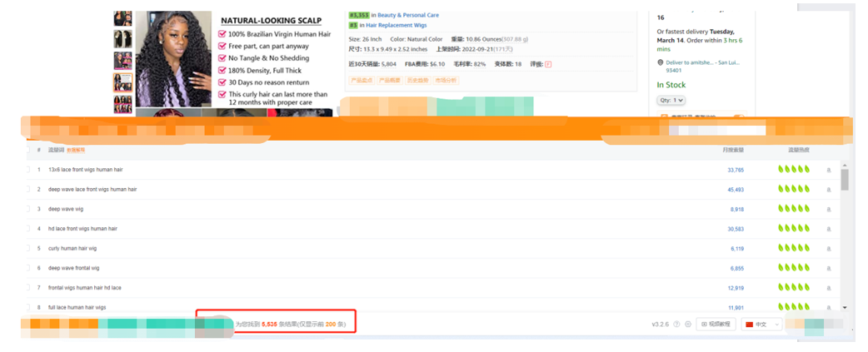Open the Beauty & Personal Care category link
The width and height of the screenshot is (868, 352).
click(408, 16)
